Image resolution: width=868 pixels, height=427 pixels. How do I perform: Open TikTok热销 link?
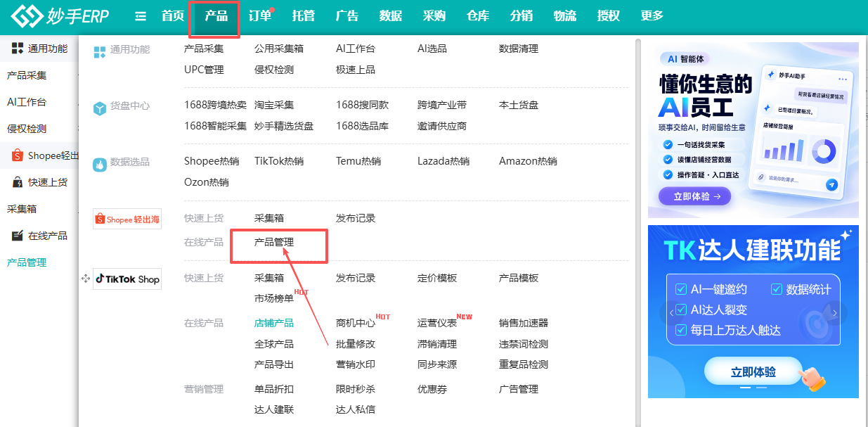[x=279, y=161]
